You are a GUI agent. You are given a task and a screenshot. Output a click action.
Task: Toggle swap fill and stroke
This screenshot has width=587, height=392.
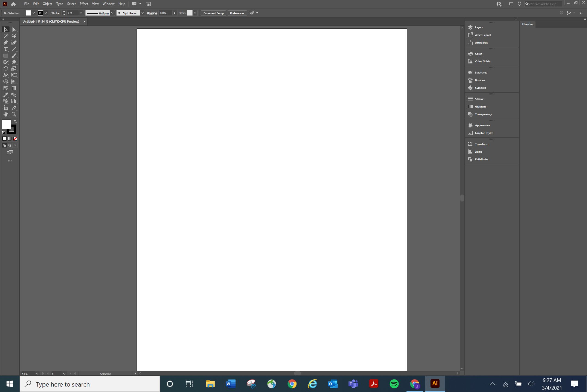[15, 122]
